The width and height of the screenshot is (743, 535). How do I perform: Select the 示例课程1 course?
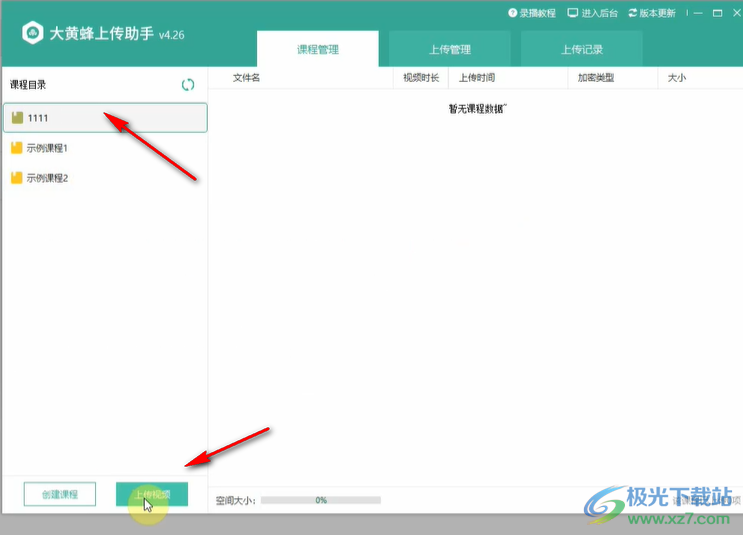105,148
